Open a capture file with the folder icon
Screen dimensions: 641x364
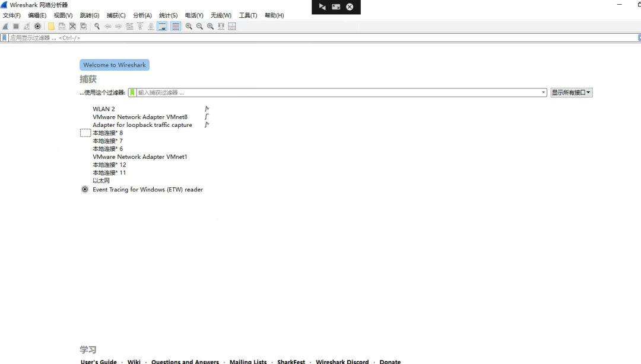click(51, 26)
